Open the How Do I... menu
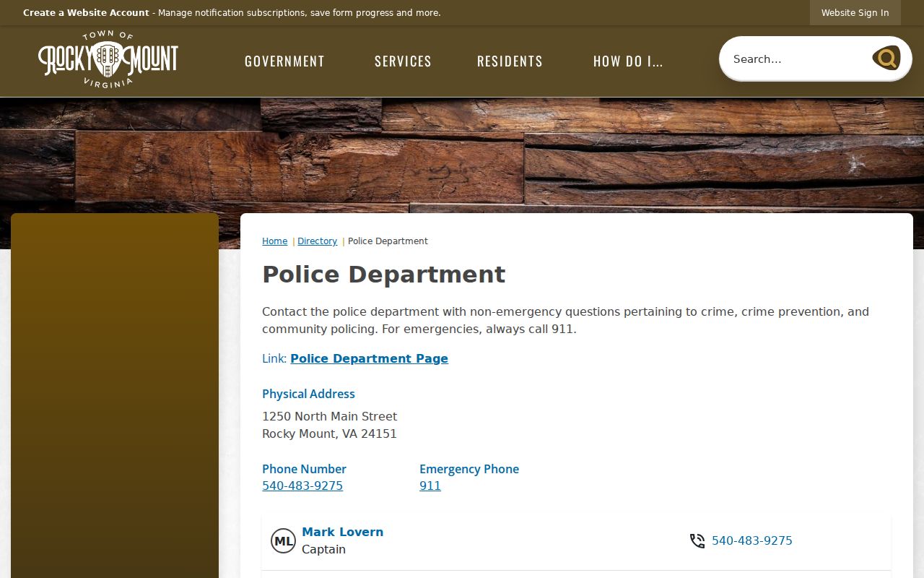The height and width of the screenshot is (578, 924). click(x=628, y=61)
